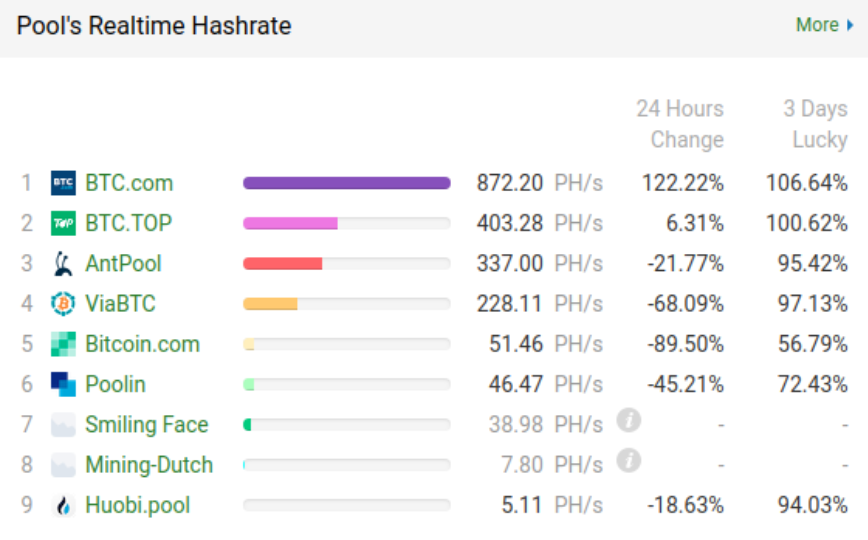Image resolution: width=868 pixels, height=540 pixels.
Task: Expand the More arrow in the header
Action: point(850,25)
